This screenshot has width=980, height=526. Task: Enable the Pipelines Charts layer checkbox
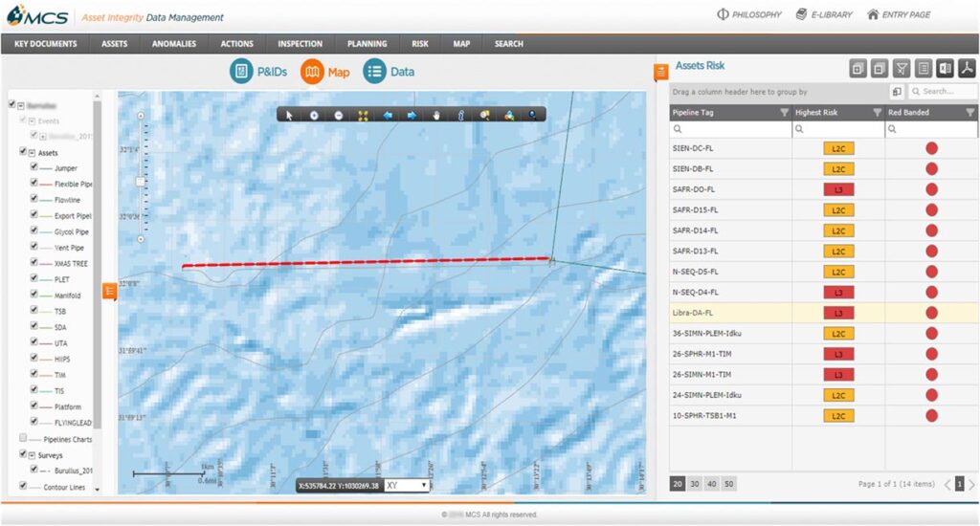[x=23, y=439]
